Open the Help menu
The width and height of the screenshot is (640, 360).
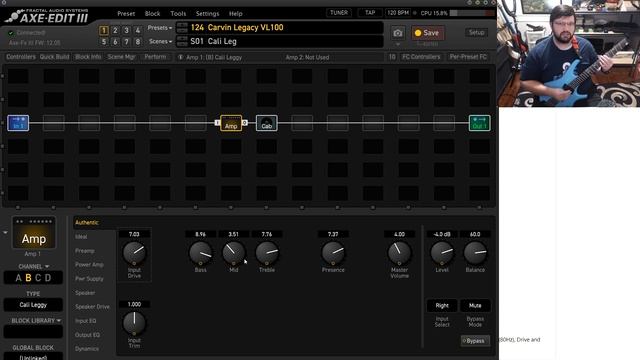(236, 13)
